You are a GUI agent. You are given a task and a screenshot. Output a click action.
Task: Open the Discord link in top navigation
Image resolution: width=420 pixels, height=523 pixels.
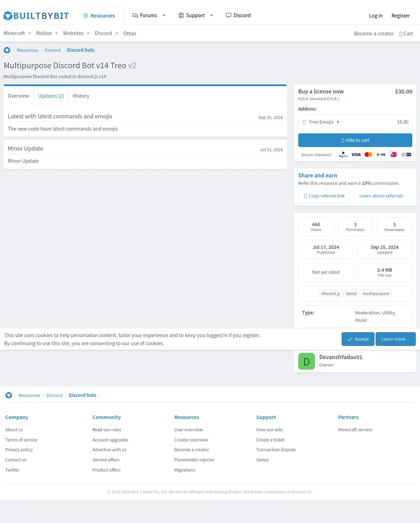point(238,15)
